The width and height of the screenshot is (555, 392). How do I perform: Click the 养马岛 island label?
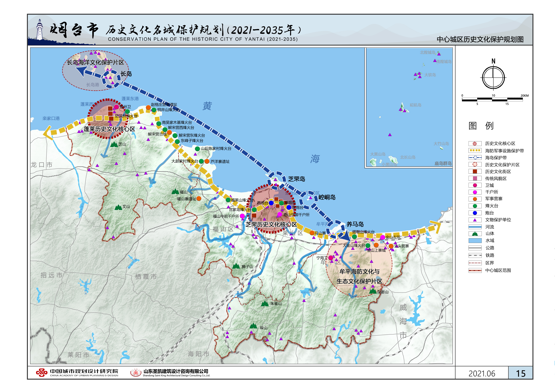355,224
